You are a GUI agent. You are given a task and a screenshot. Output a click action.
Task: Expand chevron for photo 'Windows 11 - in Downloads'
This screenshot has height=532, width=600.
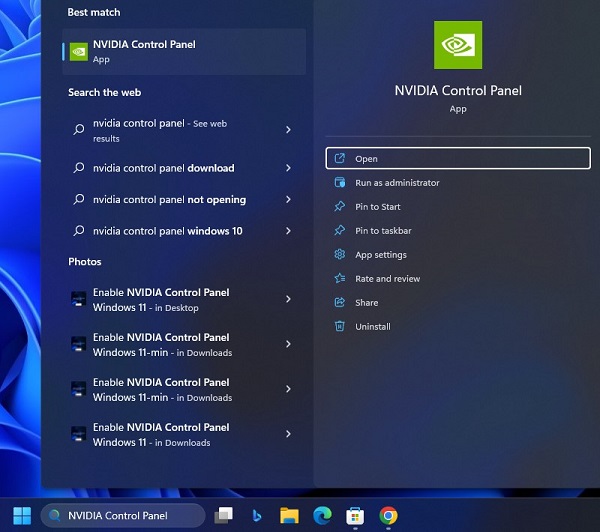coord(289,434)
